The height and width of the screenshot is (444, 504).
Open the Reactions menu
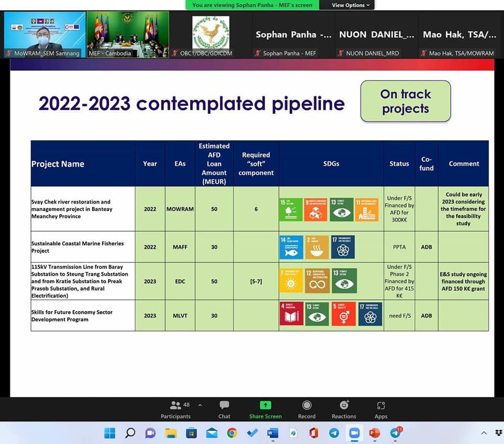click(x=344, y=409)
